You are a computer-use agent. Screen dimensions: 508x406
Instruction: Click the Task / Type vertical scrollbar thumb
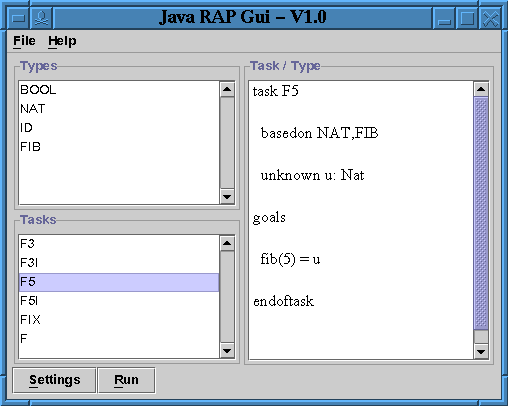(x=481, y=213)
